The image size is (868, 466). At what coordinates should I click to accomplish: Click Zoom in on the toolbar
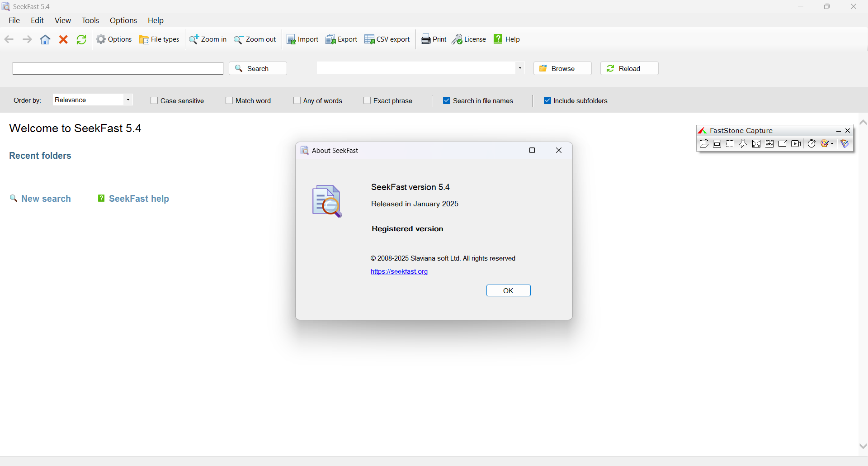coord(208,39)
